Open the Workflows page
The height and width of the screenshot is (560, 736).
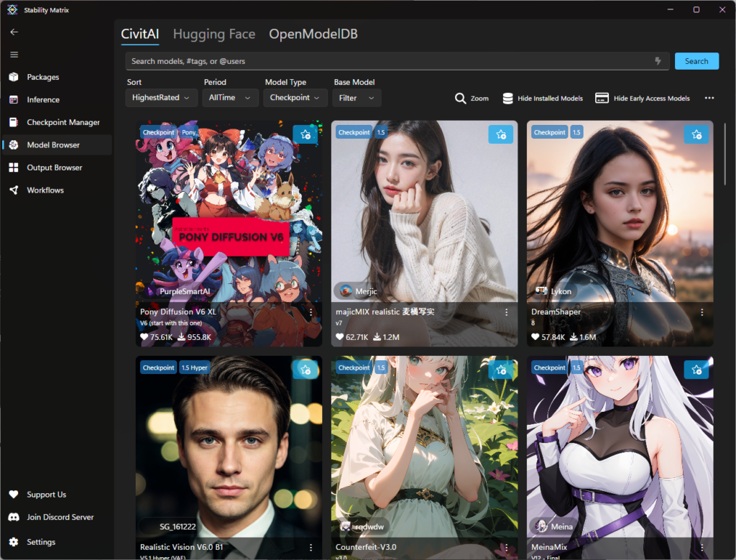(x=57, y=190)
